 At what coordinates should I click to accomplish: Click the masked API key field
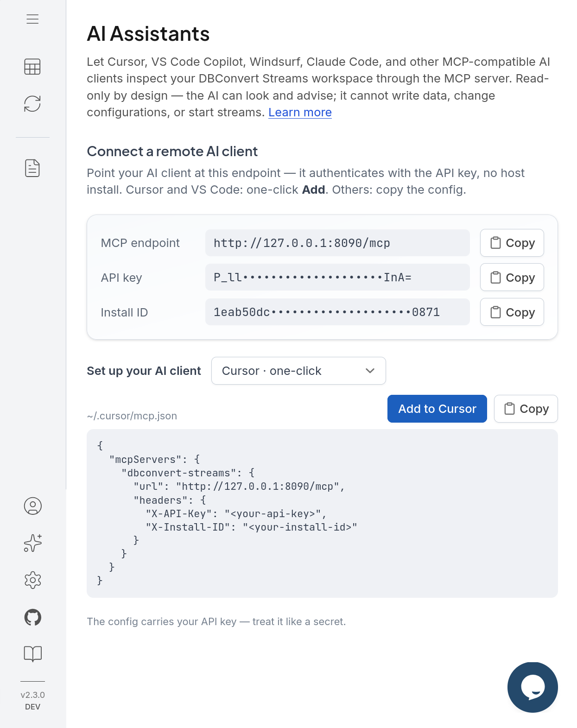337,277
